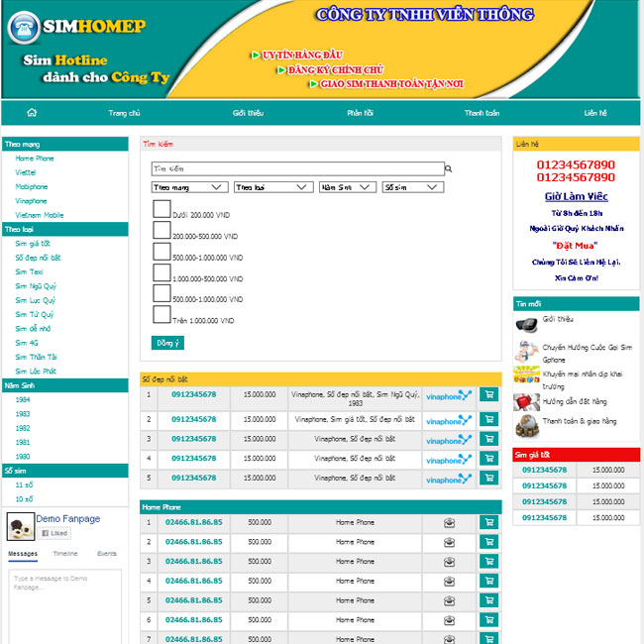
Task: Go to the Thanh toán menu item
Action: (482, 113)
